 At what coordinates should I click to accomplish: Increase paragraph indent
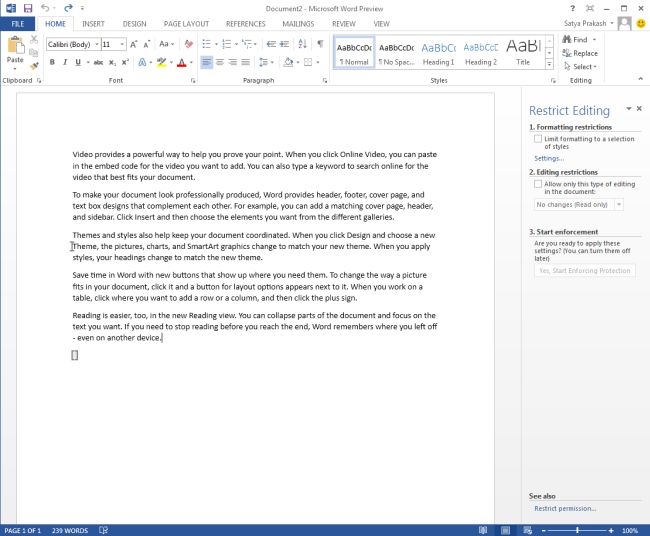[284, 44]
